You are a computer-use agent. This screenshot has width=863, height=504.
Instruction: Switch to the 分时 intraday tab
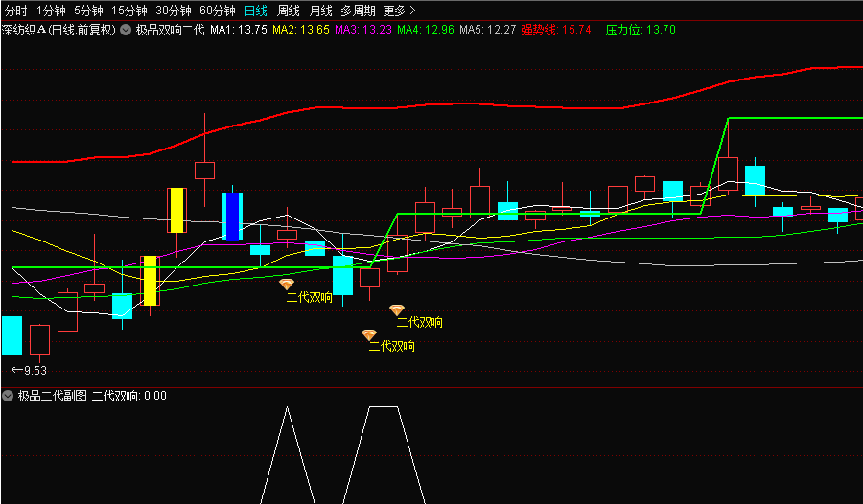point(15,11)
